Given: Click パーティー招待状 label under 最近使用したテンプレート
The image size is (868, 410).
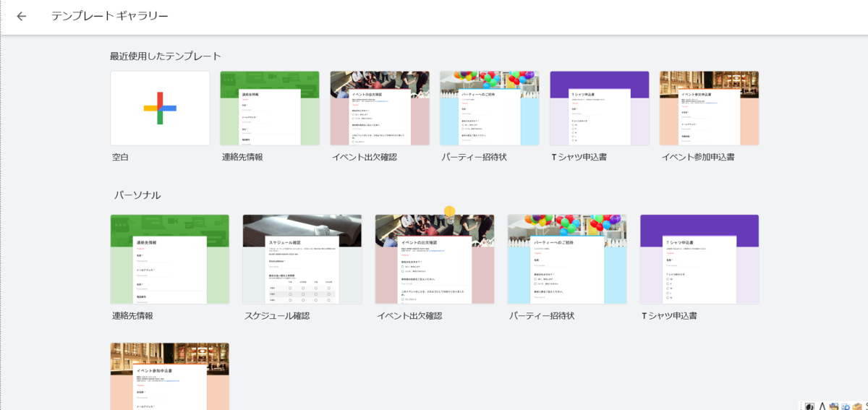Looking at the screenshot, I should (x=474, y=157).
